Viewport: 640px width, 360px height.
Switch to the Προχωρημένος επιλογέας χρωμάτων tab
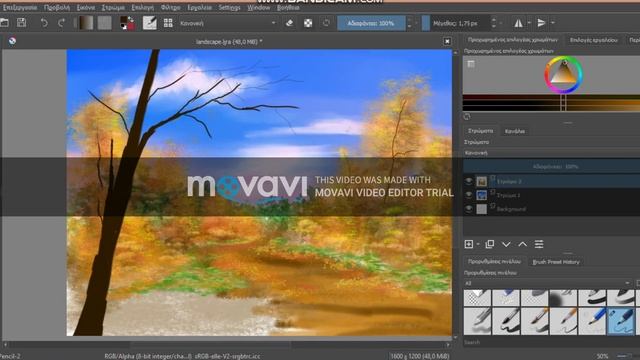tap(513, 40)
